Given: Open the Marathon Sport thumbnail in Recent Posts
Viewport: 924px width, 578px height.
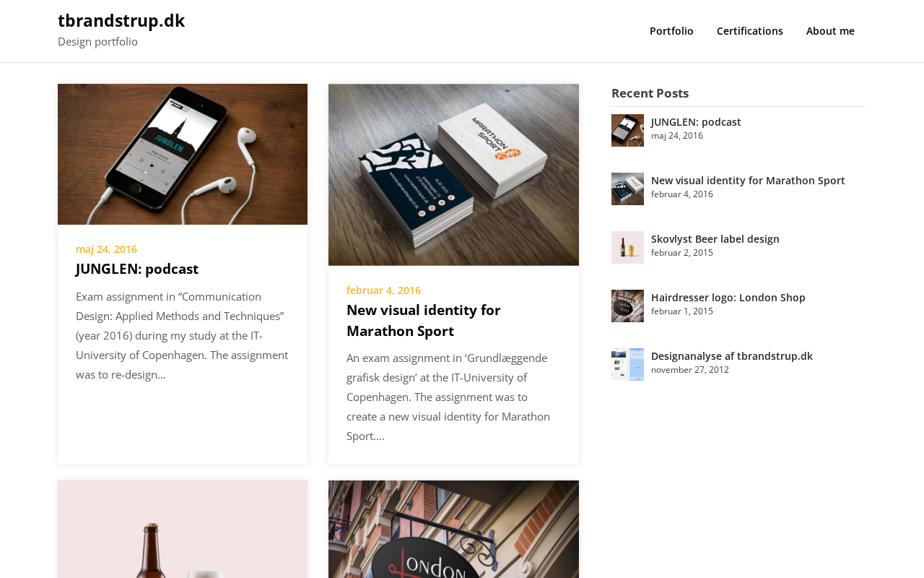Looking at the screenshot, I should [x=627, y=189].
